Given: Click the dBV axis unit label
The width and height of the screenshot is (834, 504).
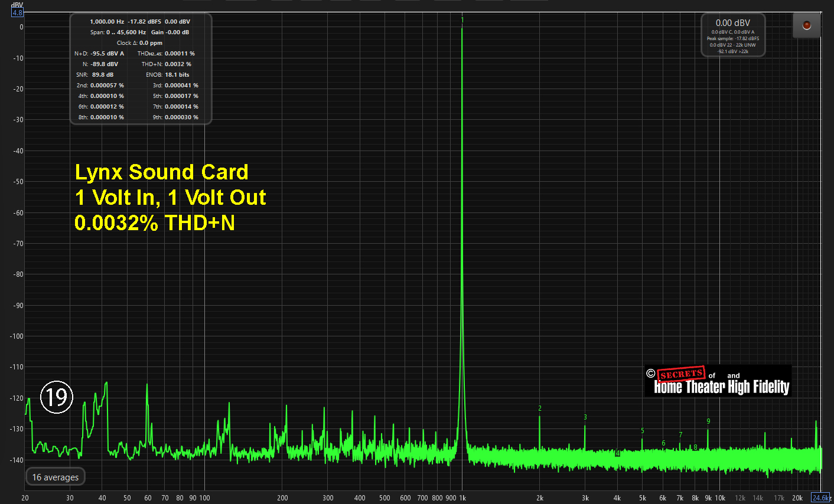Looking at the screenshot, I should 17,5.
